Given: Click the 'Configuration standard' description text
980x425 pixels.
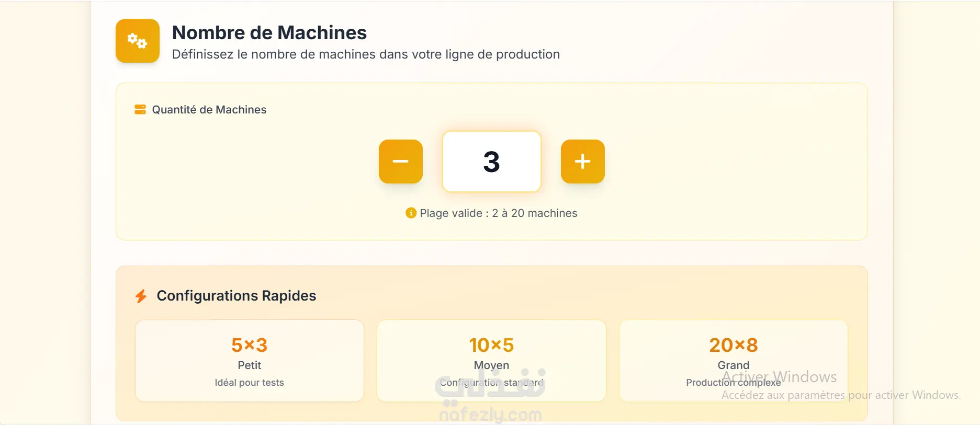Looking at the screenshot, I should pos(491,383).
